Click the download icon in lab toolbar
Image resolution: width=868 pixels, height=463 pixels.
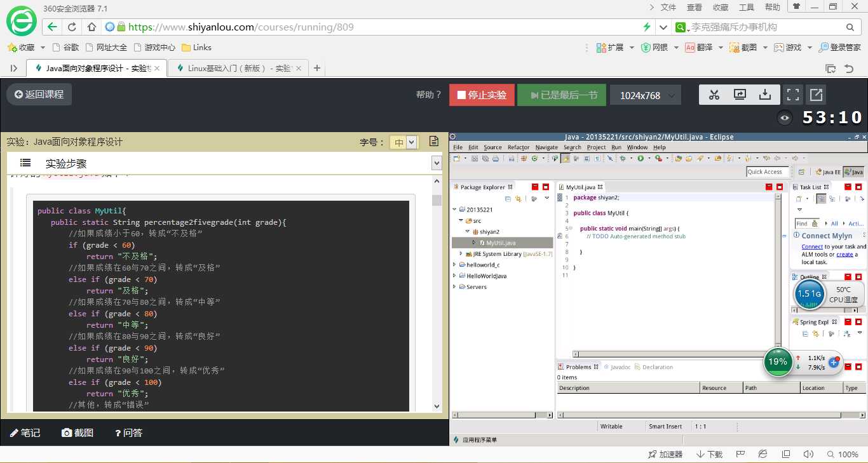(x=765, y=95)
